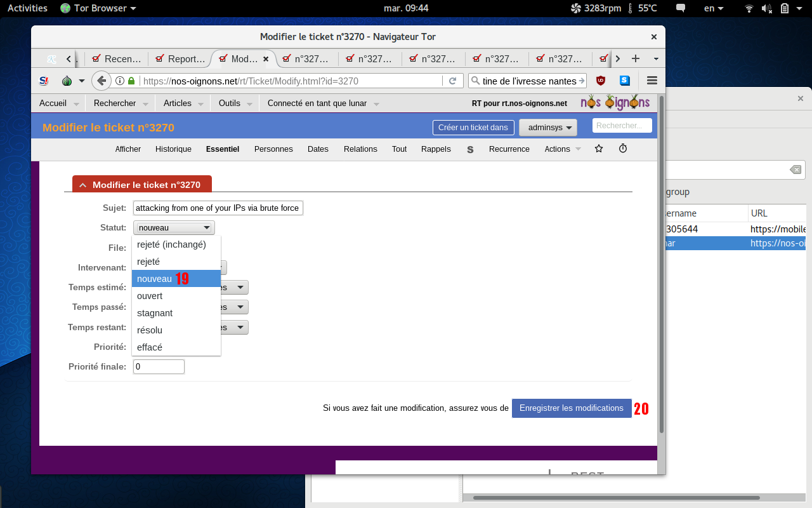This screenshot has height=508, width=812.
Task: Collapse the Modifier le ticket n°3270 section
Action: click(x=82, y=185)
